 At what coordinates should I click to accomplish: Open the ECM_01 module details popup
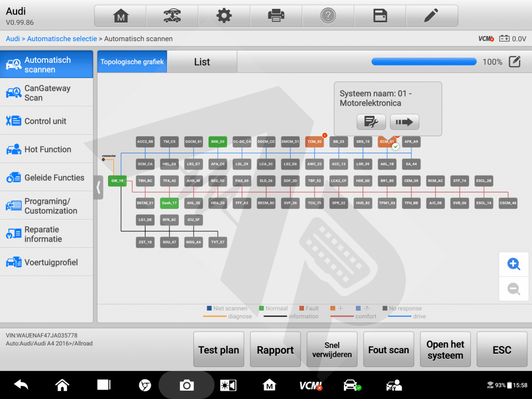click(387, 141)
